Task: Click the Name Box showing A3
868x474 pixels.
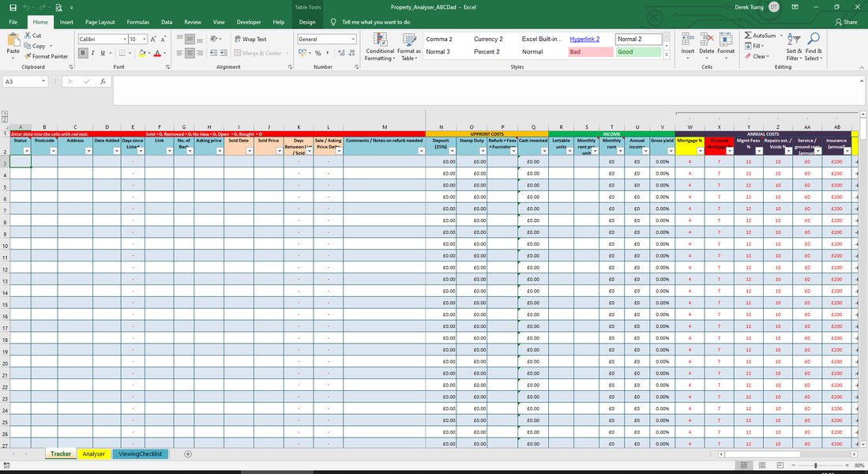Action: [x=25, y=81]
